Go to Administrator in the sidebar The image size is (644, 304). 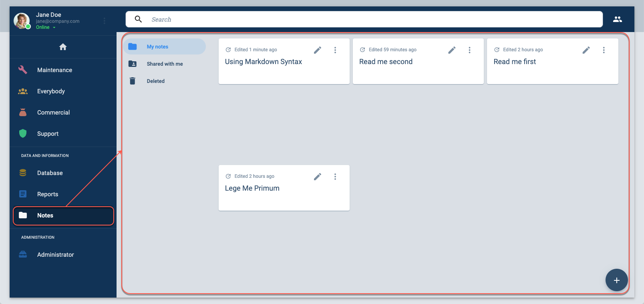click(x=63, y=255)
